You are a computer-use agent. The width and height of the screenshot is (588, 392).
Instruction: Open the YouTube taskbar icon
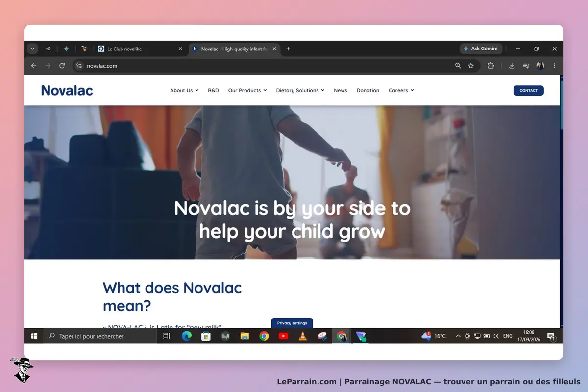click(283, 336)
